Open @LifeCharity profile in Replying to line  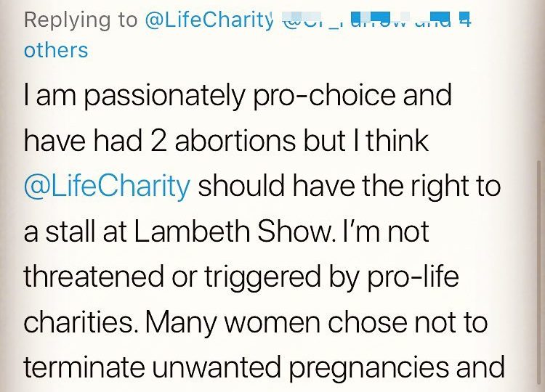click(x=207, y=20)
